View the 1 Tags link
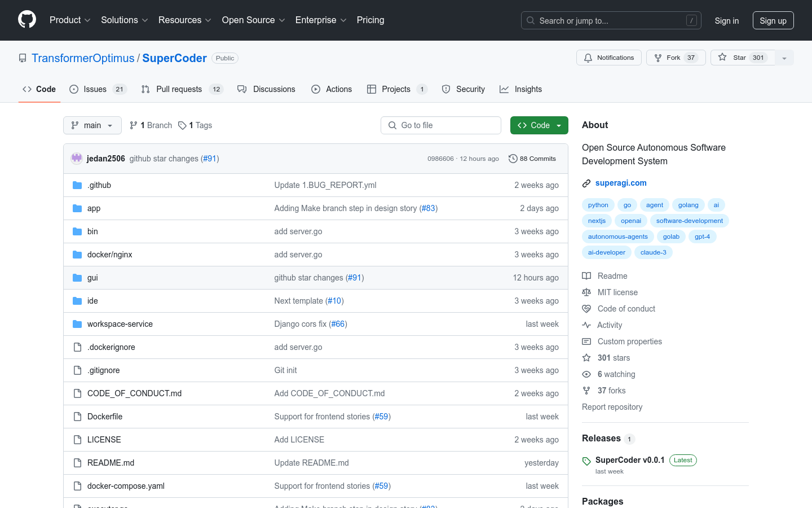 coord(195,125)
